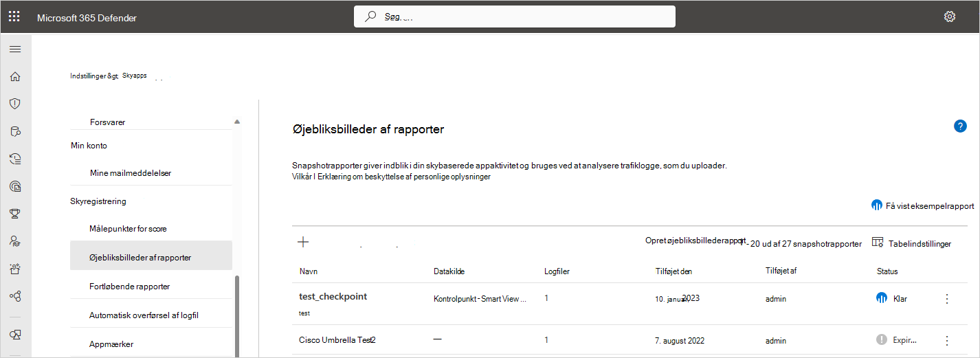Open the shield icon in the sidebar

(x=14, y=104)
